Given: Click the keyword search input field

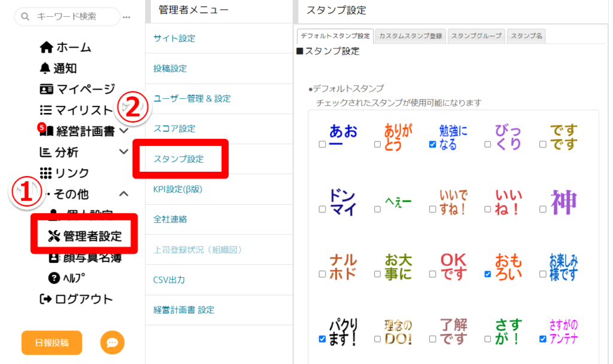Looking at the screenshot, I should pos(72,17).
